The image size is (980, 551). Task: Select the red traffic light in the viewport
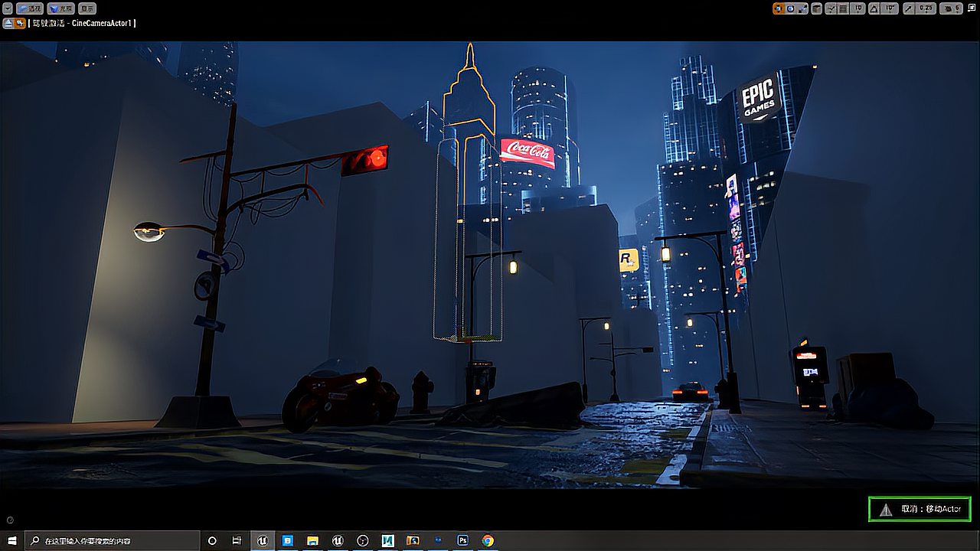pyautogui.click(x=364, y=161)
